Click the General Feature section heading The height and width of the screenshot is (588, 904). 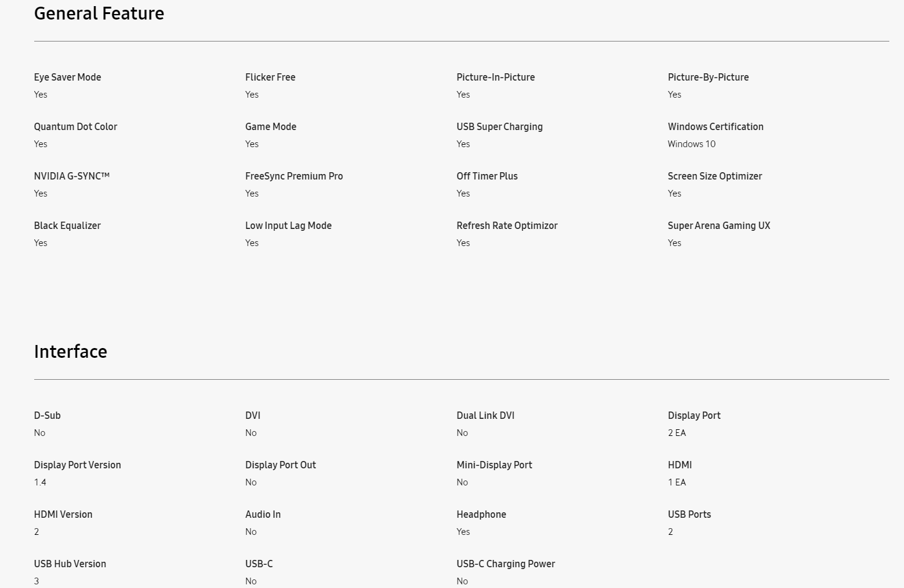tap(99, 13)
